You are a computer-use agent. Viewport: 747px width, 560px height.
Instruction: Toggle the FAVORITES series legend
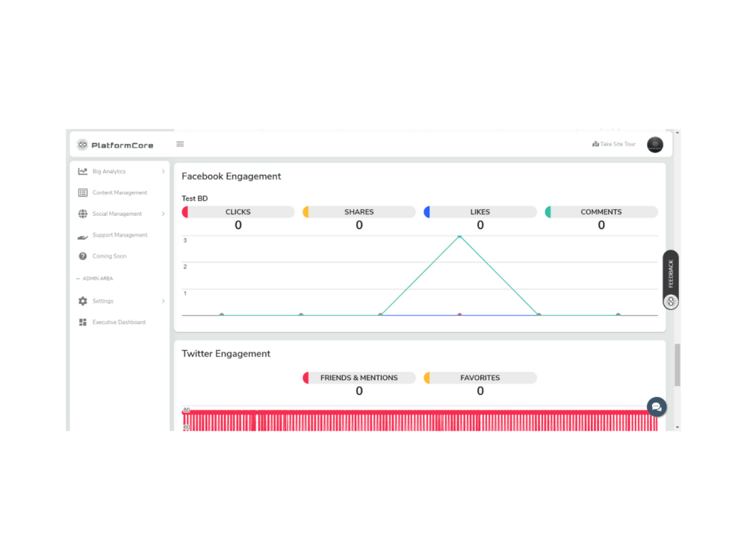[480, 378]
